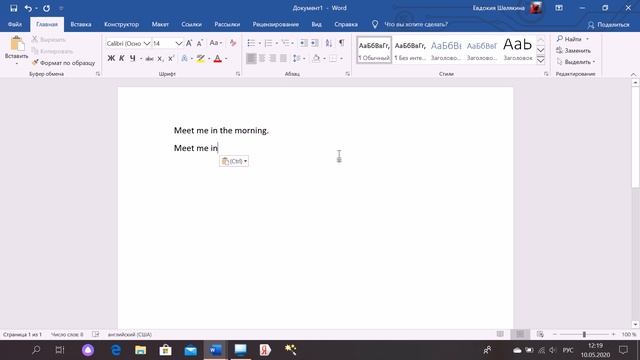
Task: Align text to the left
Action: pyautogui.click(x=251, y=58)
